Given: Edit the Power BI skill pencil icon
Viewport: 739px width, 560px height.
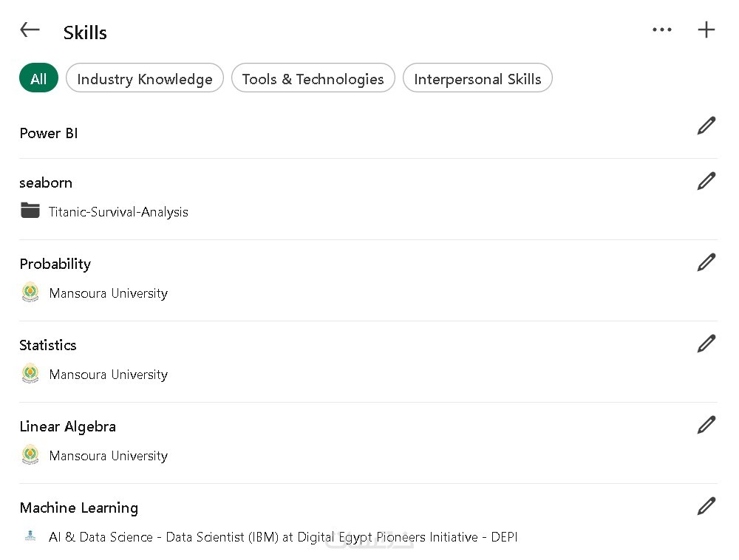Looking at the screenshot, I should pyautogui.click(x=706, y=126).
